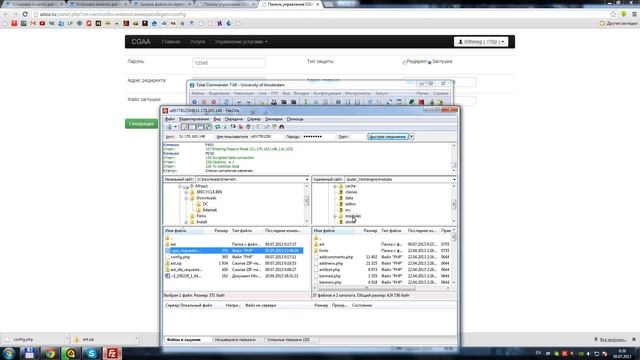The height and width of the screenshot is (360, 640).
Task: Click the synchronized browsing toolbar icon
Action: (274, 127)
